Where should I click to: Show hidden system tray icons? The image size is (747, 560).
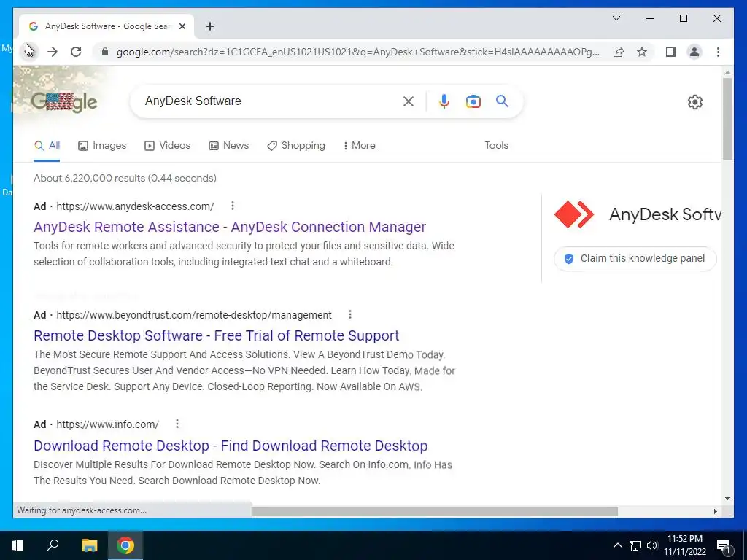617,545
